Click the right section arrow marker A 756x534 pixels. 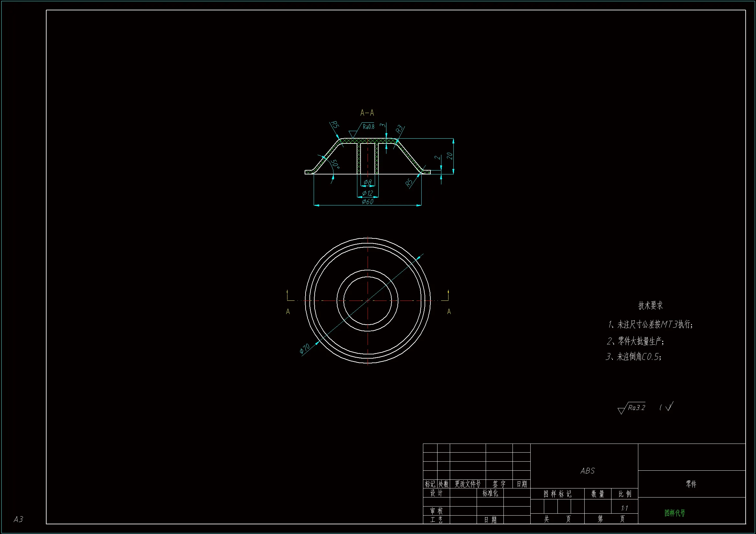(x=449, y=312)
